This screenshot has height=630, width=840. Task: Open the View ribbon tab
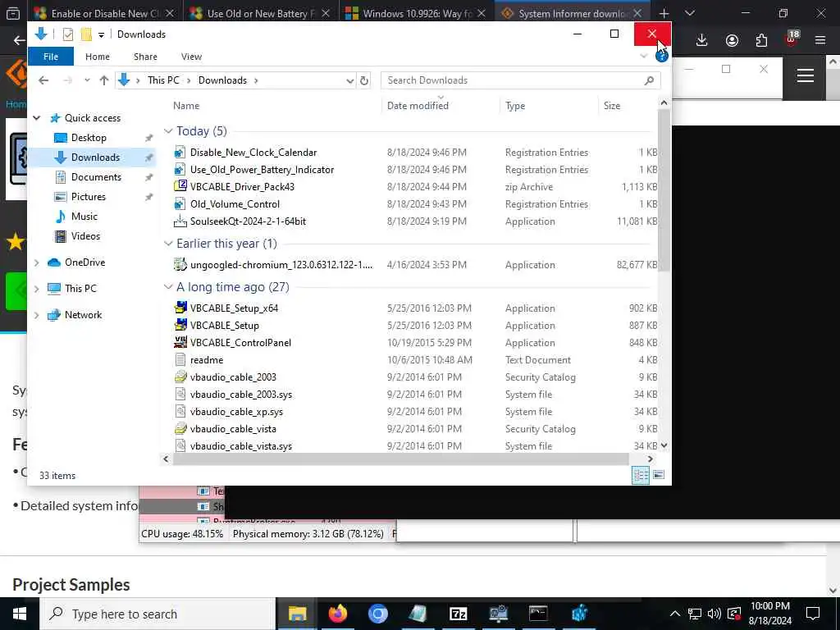[x=191, y=57]
